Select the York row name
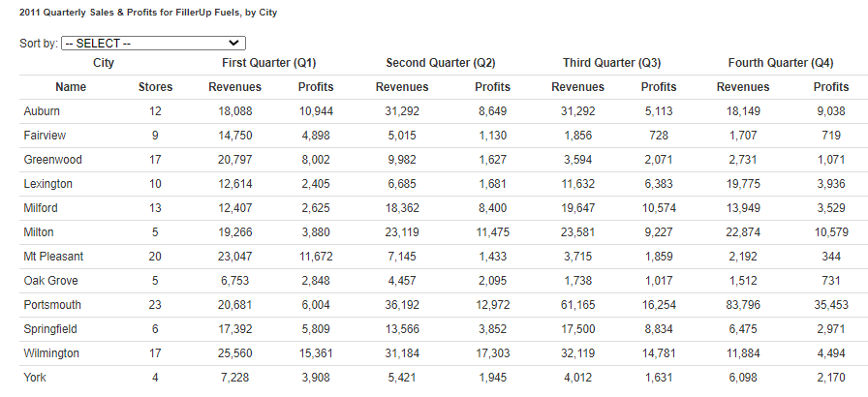Image resolution: width=868 pixels, height=397 pixels. 35,378
